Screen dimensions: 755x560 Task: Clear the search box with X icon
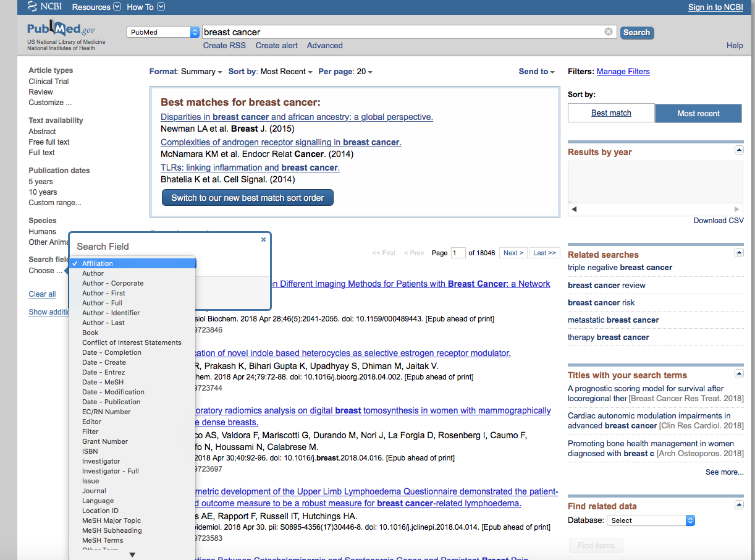click(609, 32)
